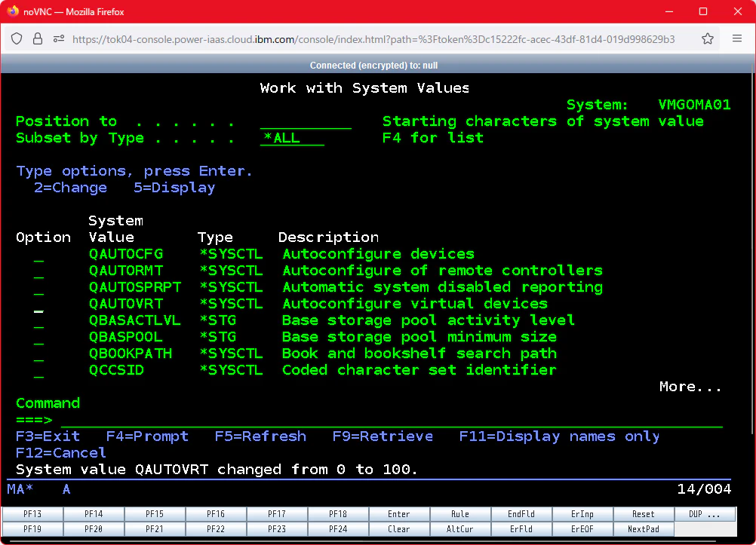The width and height of the screenshot is (756, 545).
Task: Click the Reset keypad button
Action: [643, 514]
